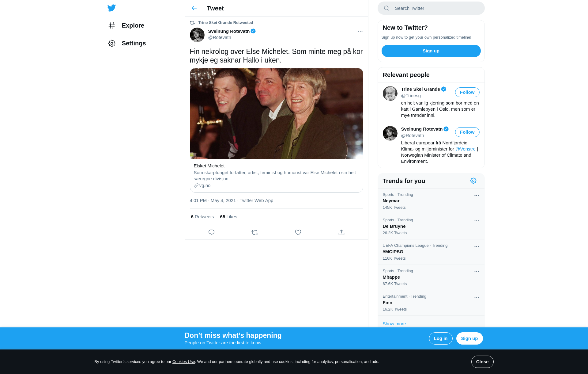View the 65 Likes list

[228, 217]
